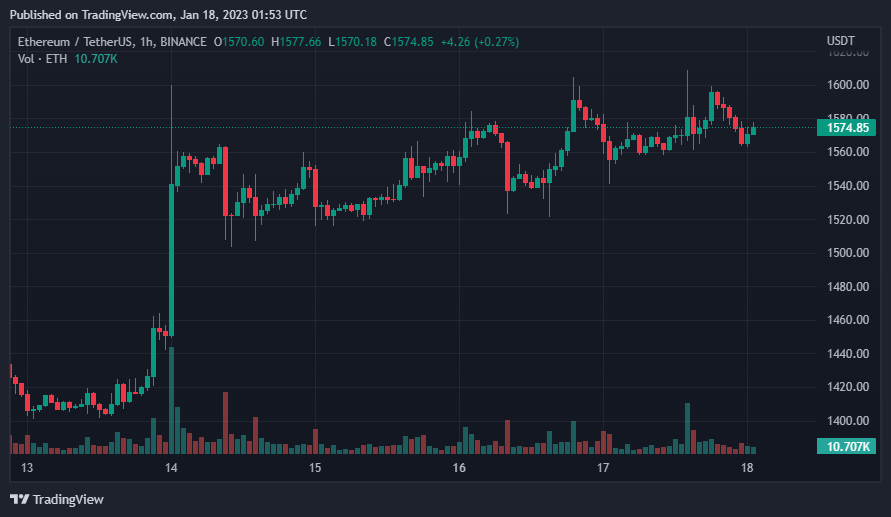The height and width of the screenshot is (517, 891).
Task: Click date 14 on the time axis
Action: click(x=171, y=468)
